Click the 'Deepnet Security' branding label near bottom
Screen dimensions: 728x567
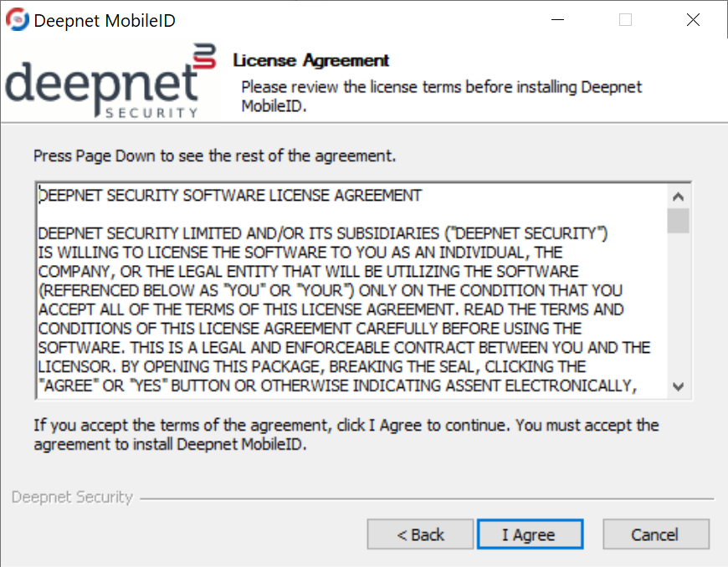pyautogui.click(x=72, y=498)
